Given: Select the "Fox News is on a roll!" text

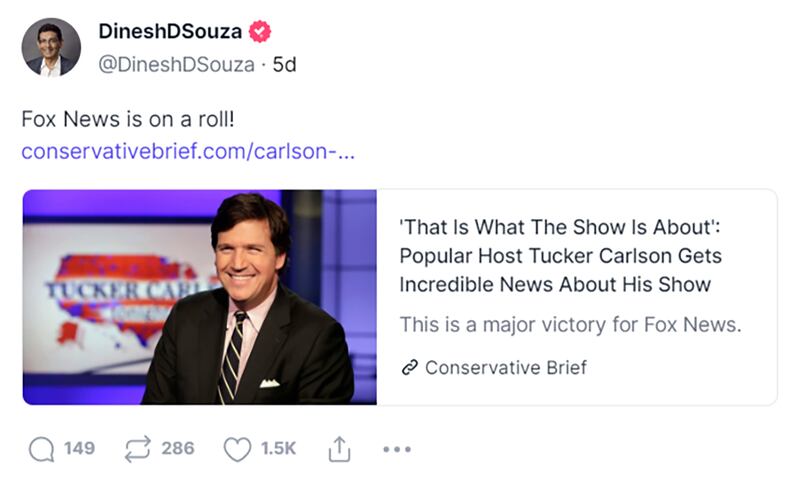Looking at the screenshot, I should [x=127, y=118].
